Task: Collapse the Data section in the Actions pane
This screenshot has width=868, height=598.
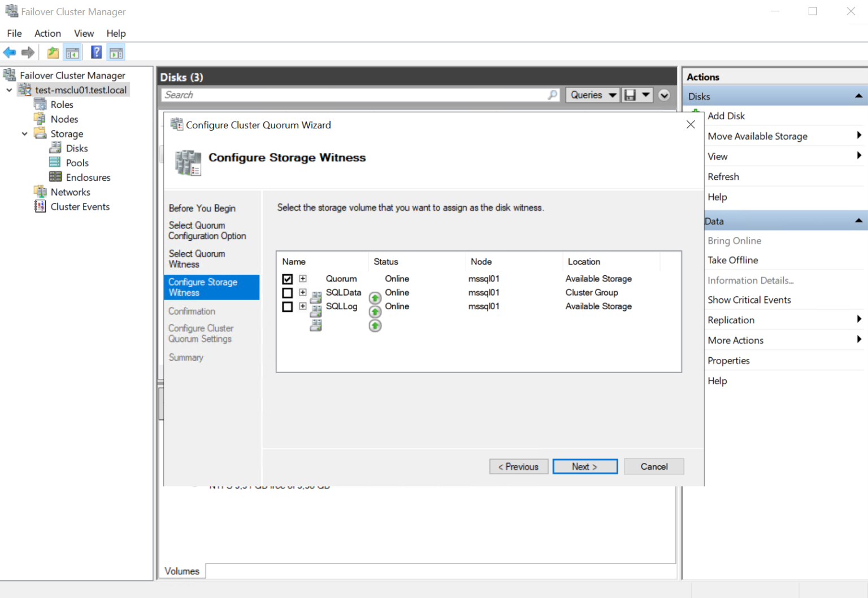Action: click(859, 220)
